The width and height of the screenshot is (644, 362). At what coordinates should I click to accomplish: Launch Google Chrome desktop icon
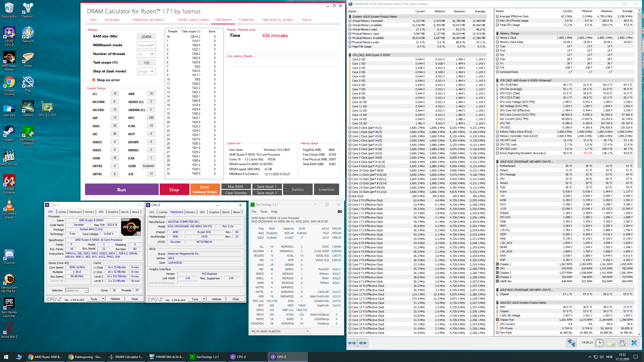(x=9, y=86)
